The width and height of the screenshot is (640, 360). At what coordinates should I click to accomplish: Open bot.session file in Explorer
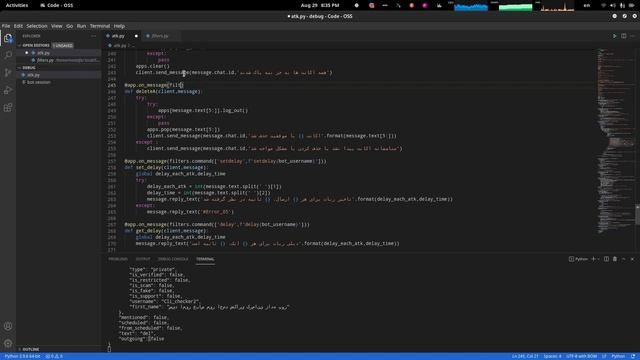[x=59, y=82]
